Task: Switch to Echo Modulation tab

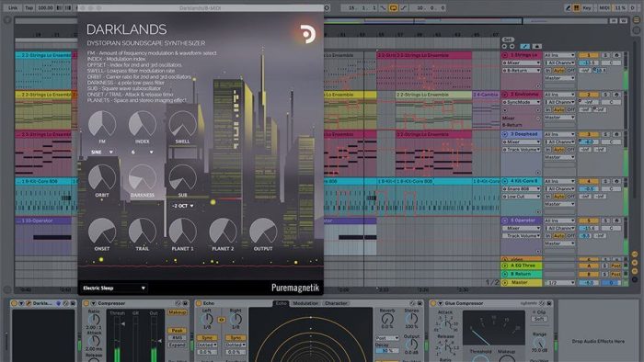Action: [x=305, y=303]
